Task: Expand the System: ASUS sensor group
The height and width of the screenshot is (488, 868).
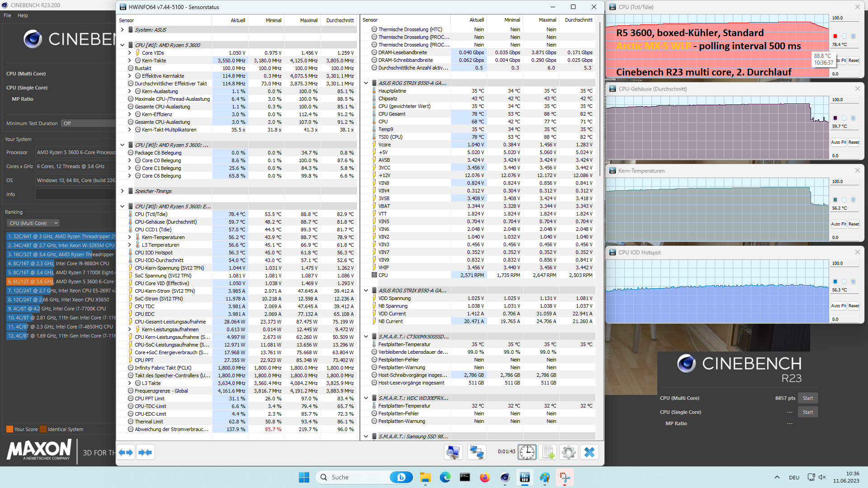Action: point(123,30)
